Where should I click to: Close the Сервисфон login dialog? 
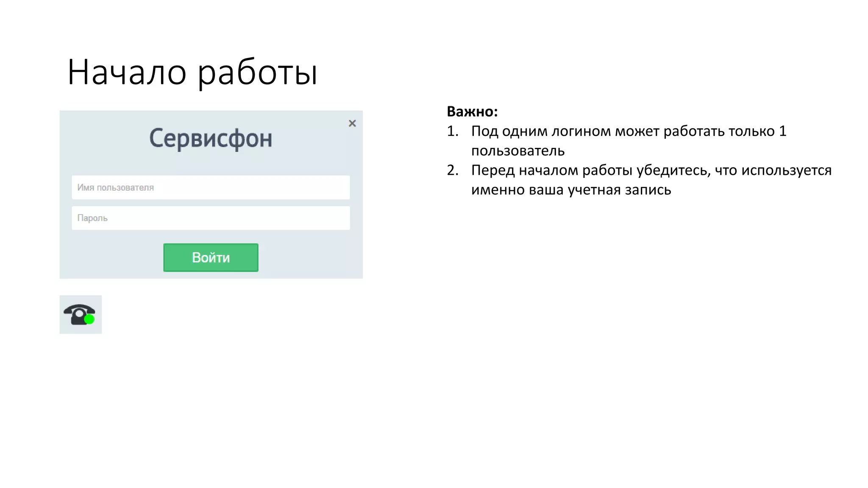pyautogui.click(x=352, y=123)
